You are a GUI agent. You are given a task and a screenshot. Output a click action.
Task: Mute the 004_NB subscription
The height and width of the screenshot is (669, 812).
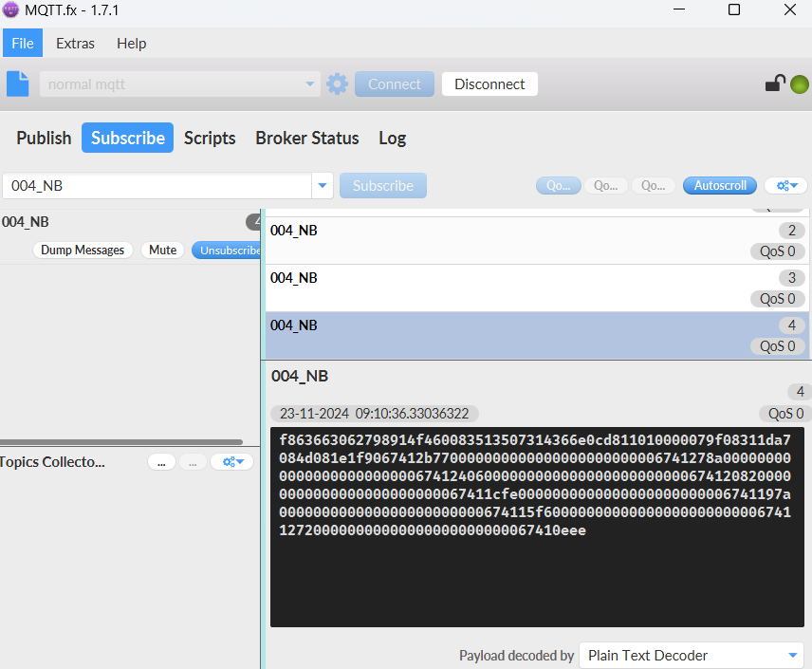point(162,251)
